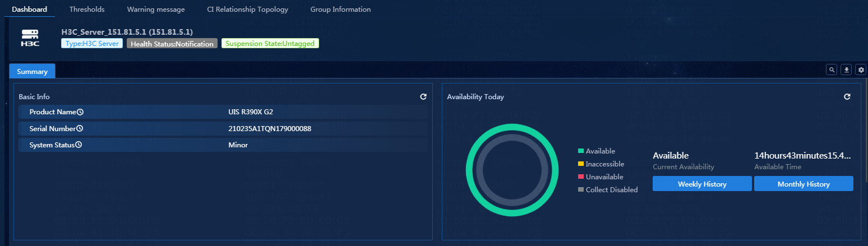Click the red Unavailable legend swatch
The height and width of the screenshot is (246, 868).
click(x=581, y=177)
